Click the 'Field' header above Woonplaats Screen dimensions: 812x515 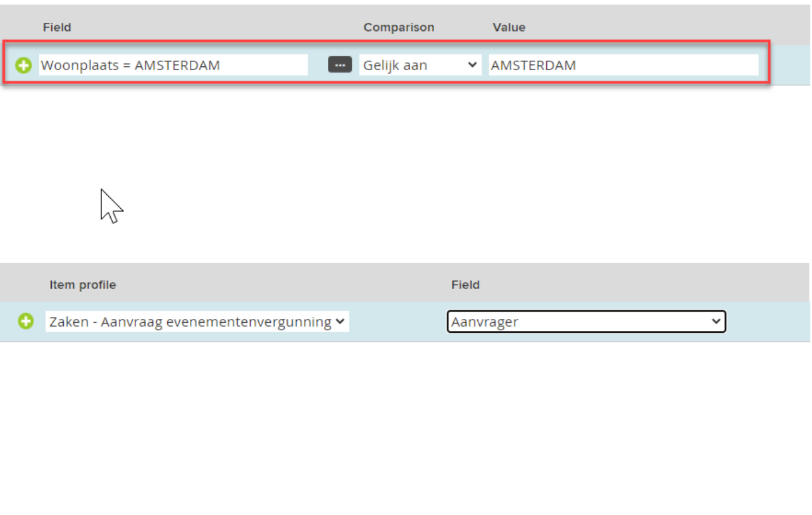(x=57, y=27)
